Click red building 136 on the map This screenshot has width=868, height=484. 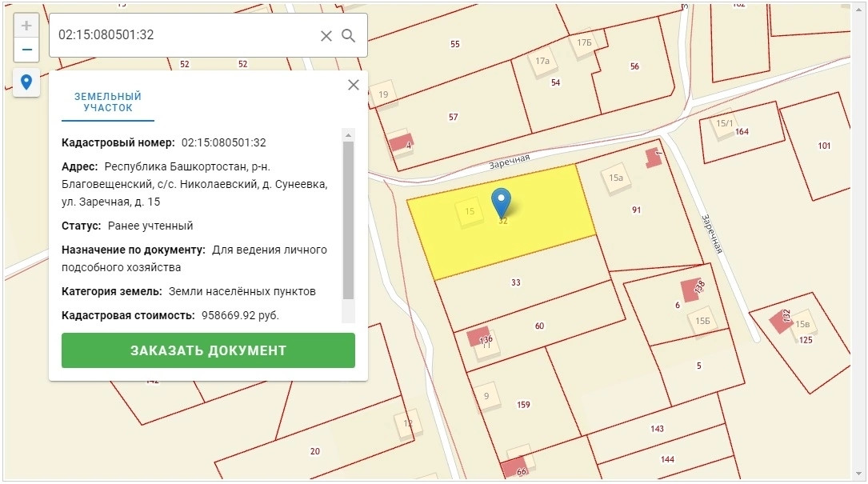(x=478, y=337)
